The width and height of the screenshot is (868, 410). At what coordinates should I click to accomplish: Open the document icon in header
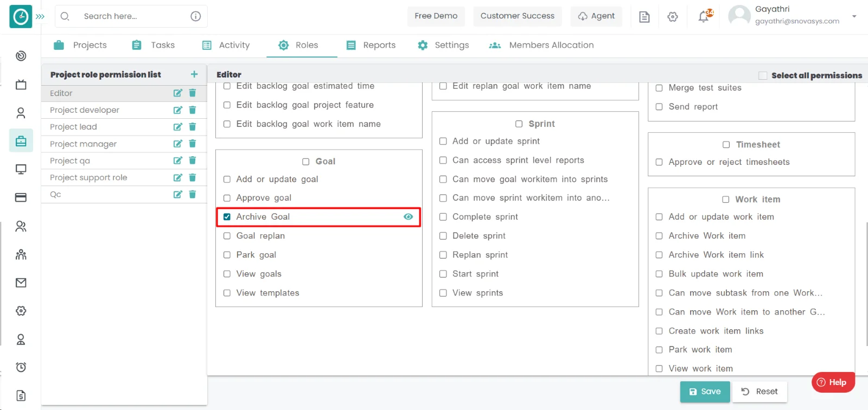click(x=644, y=17)
